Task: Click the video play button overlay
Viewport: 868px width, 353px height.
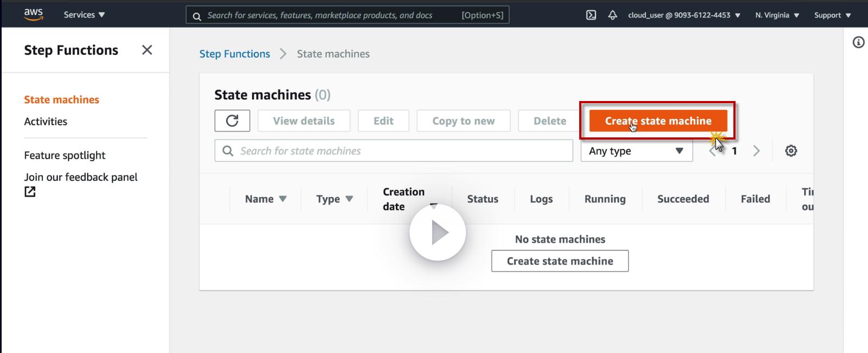Action: point(438,232)
